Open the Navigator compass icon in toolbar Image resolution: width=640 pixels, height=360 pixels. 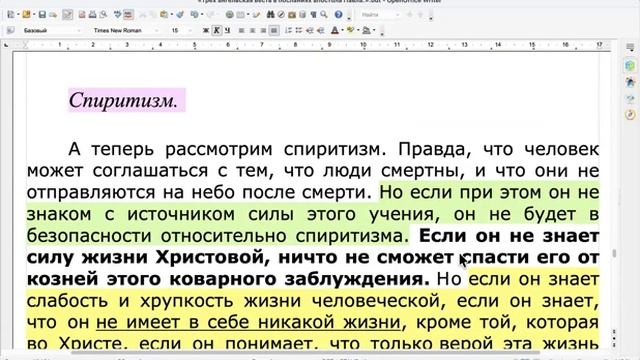[x=281, y=15]
